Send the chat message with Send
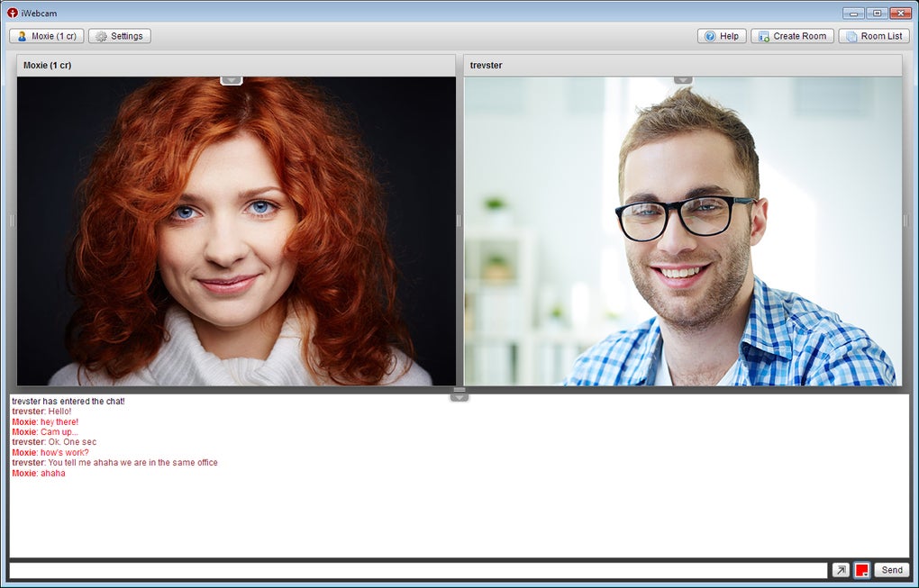 [x=891, y=570]
